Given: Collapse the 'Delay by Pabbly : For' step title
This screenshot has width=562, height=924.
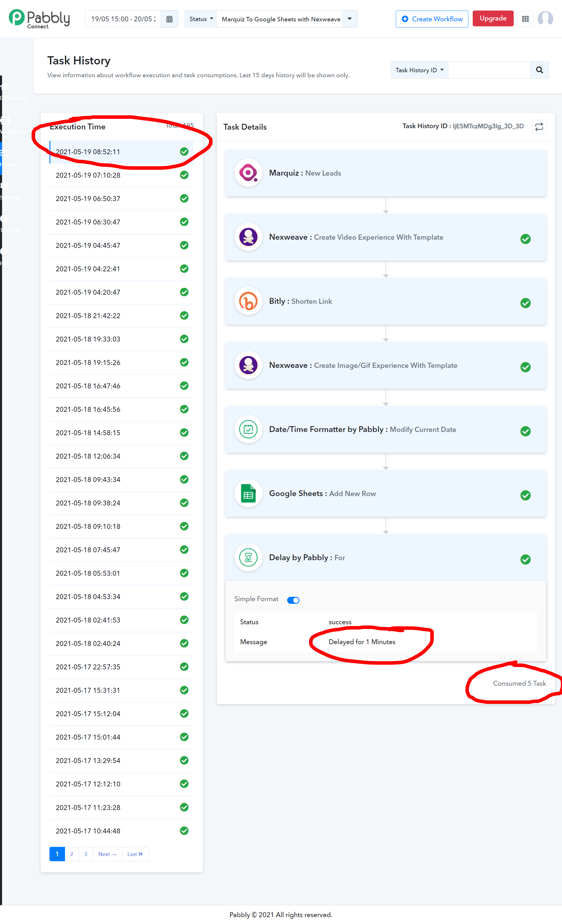Looking at the screenshot, I should (307, 558).
